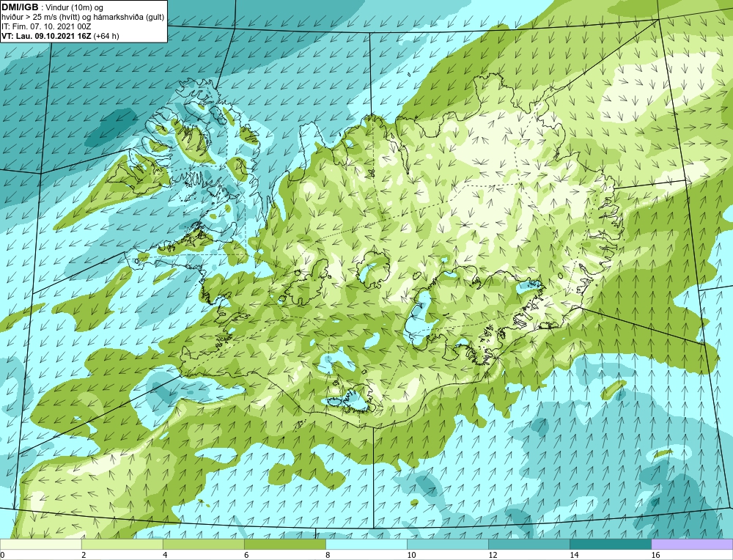This screenshot has width=733, height=560.
Task: Click the 0–2 m/s pale yellow legend swatch
Action: click(x=40, y=544)
